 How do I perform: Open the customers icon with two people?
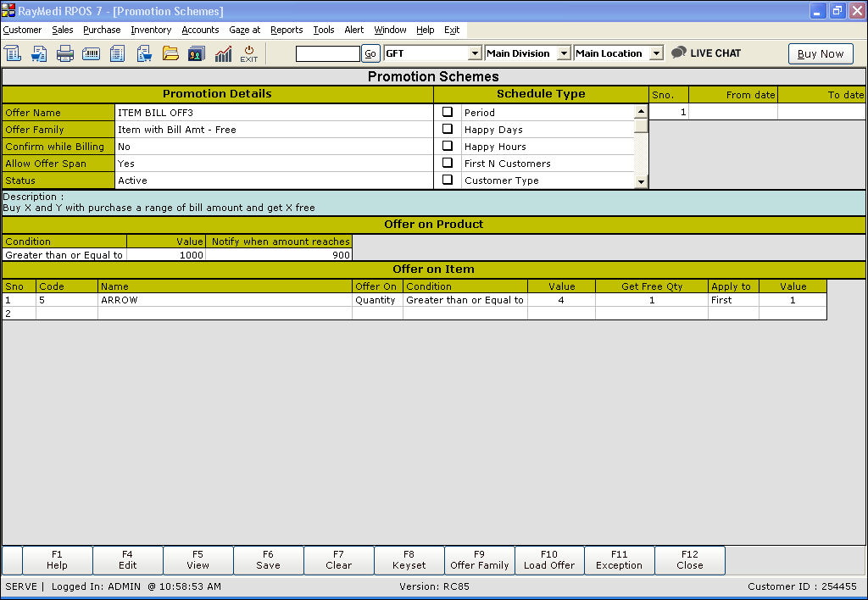(x=197, y=53)
